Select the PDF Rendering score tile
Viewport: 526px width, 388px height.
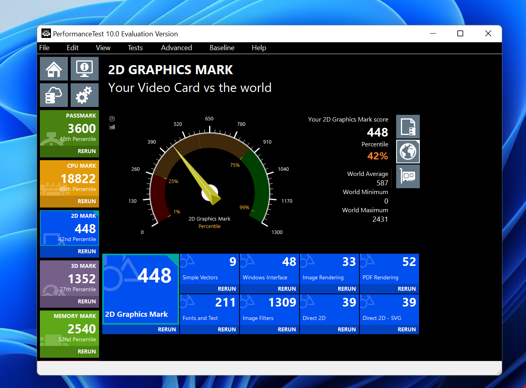tap(389, 269)
